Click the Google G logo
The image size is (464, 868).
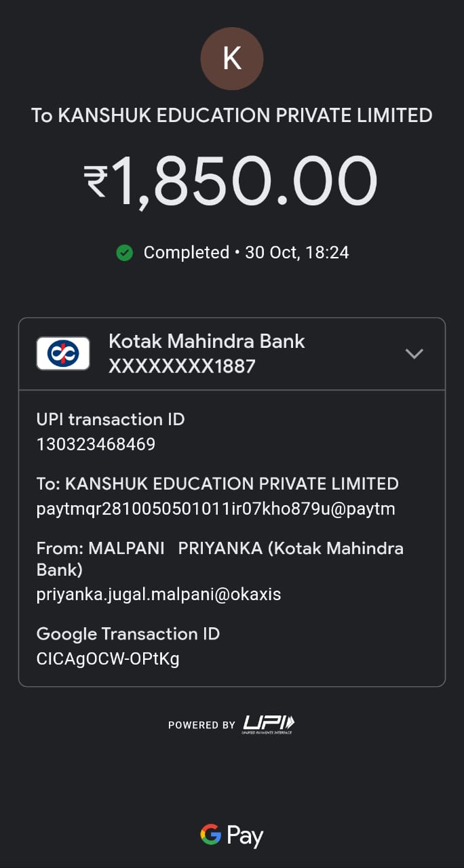(x=211, y=835)
